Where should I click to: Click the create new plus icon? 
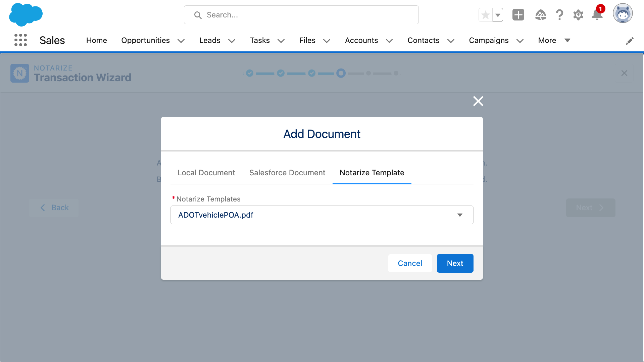(x=518, y=15)
